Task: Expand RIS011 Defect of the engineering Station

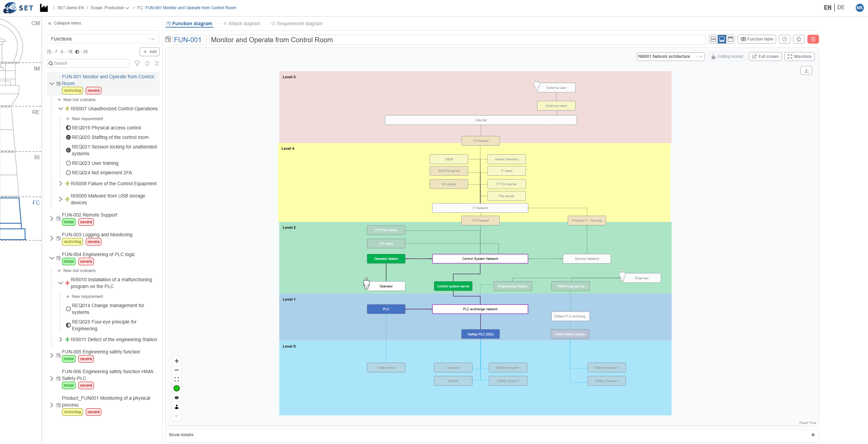Action: click(61, 339)
